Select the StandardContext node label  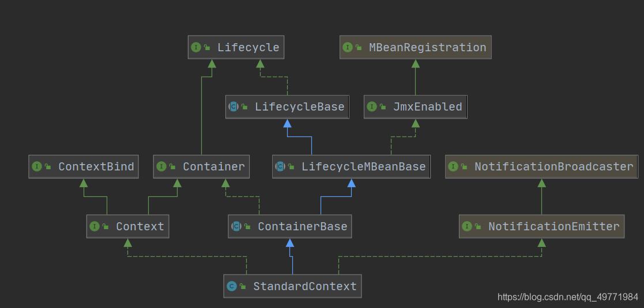(x=305, y=286)
